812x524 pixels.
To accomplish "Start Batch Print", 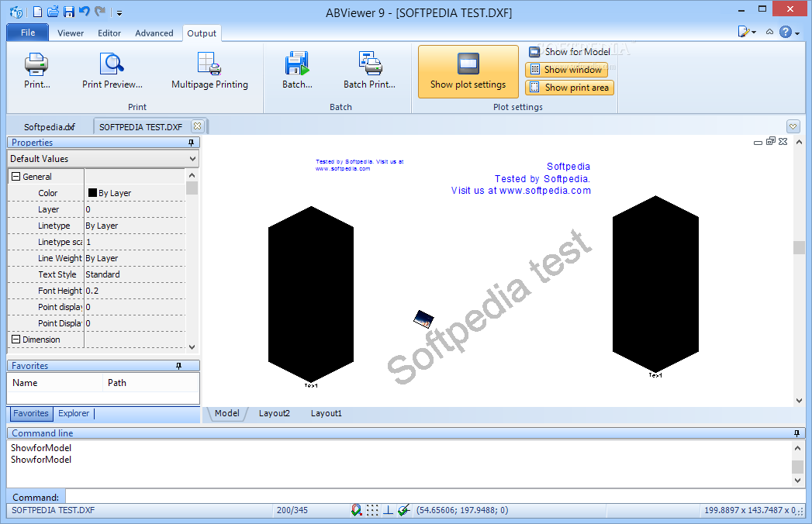I will [x=369, y=71].
